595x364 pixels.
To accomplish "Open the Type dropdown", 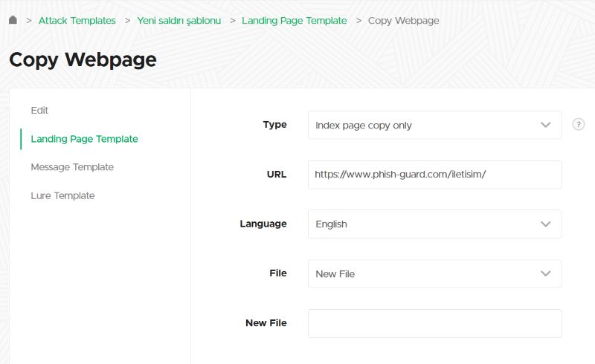I will point(434,125).
